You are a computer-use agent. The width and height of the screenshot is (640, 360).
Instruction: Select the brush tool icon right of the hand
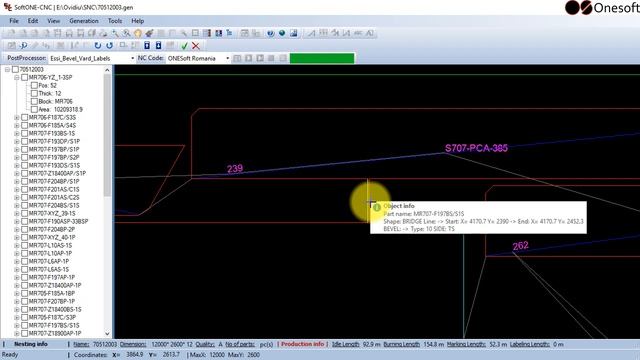pyautogui.click(x=149, y=33)
